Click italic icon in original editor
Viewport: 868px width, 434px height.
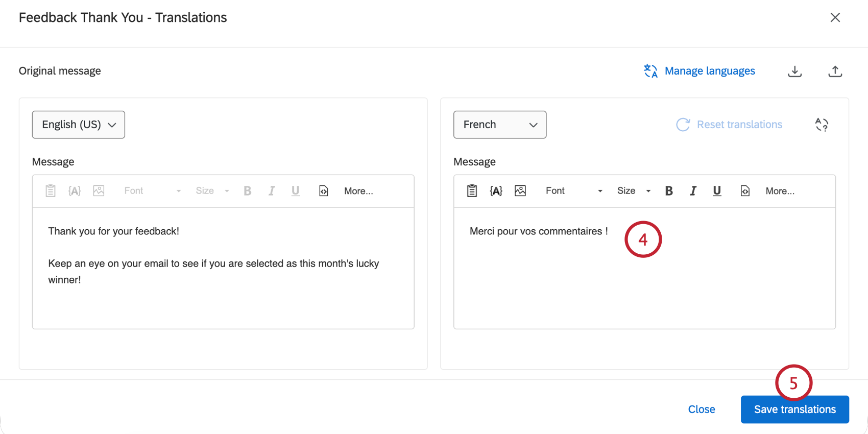[x=271, y=191]
